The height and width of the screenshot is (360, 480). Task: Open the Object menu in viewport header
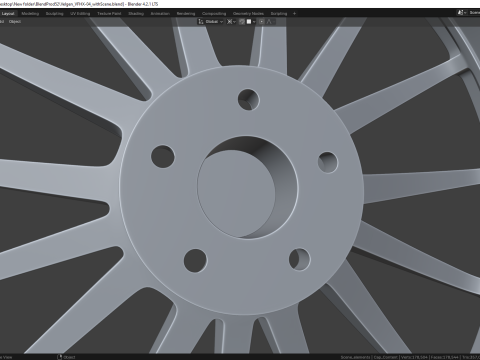tap(15, 22)
